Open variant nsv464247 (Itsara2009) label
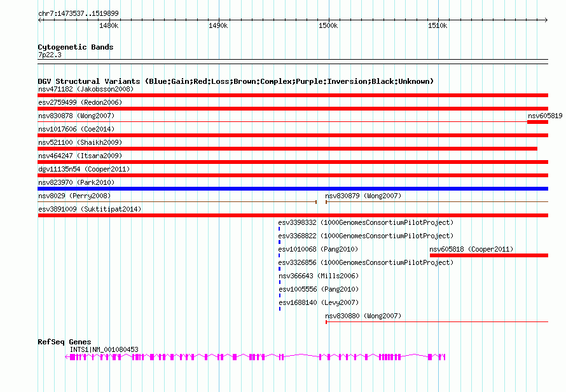The width and height of the screenshot is (566, 392). (80, 156)
